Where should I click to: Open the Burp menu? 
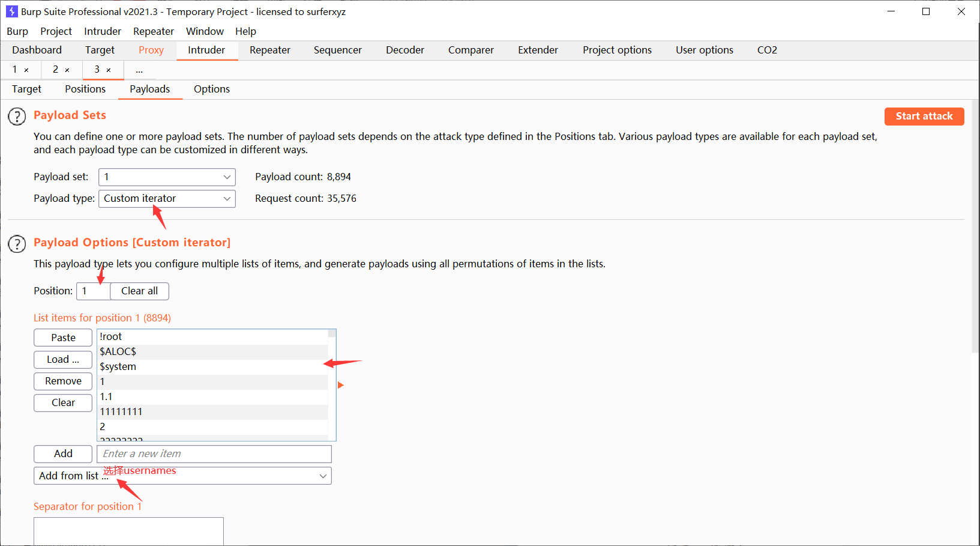[17, 31]
